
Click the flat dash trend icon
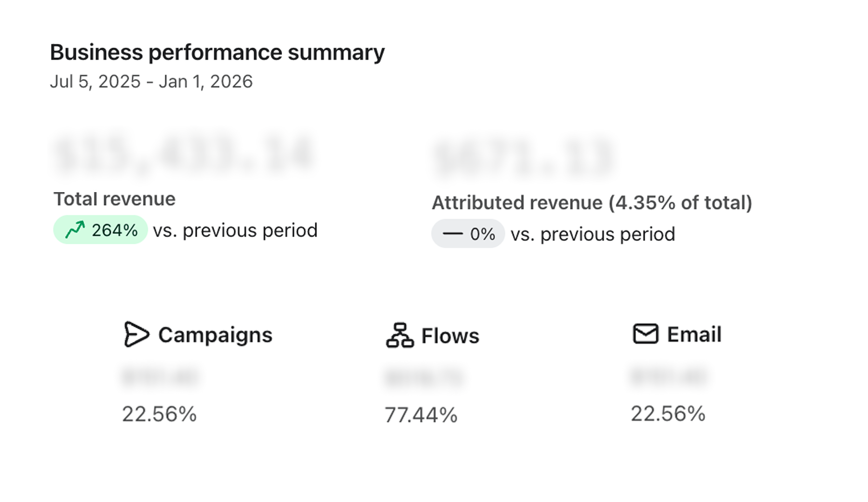pos(452,234)
